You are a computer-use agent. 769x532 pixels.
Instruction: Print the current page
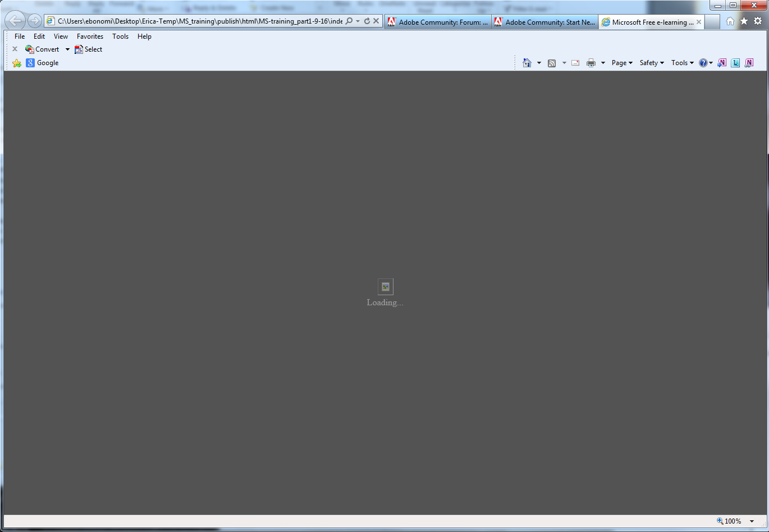pos(591,62)
